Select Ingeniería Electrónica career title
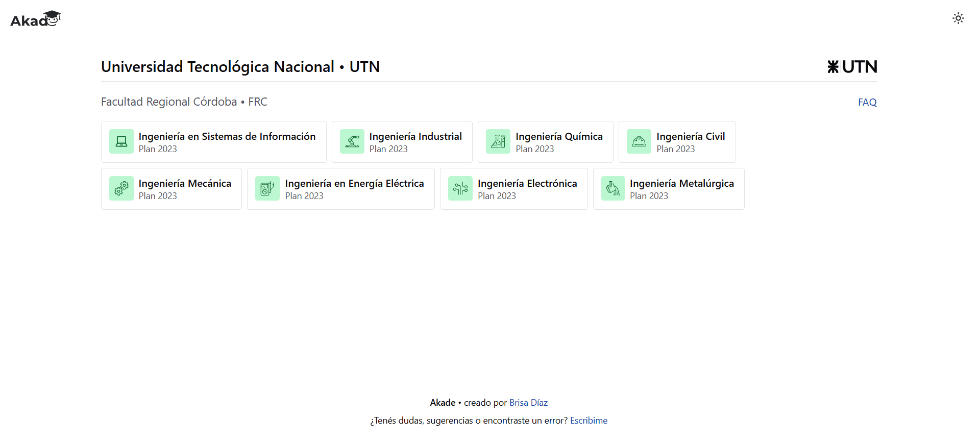980x443 pixels. point(527,183)
